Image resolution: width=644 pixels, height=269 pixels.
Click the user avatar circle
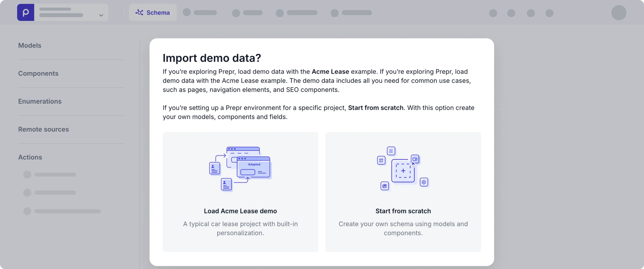pyautogui.click(x=619, y=13)
